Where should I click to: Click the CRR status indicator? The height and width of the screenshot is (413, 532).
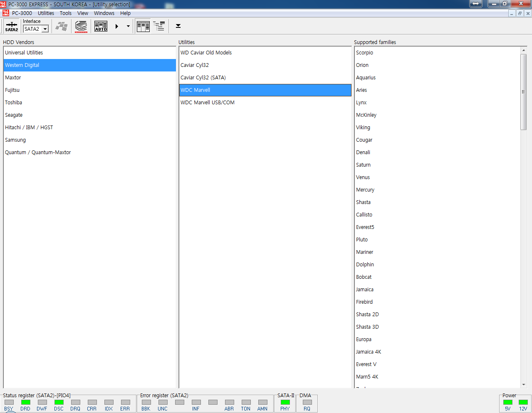point(92,402)
